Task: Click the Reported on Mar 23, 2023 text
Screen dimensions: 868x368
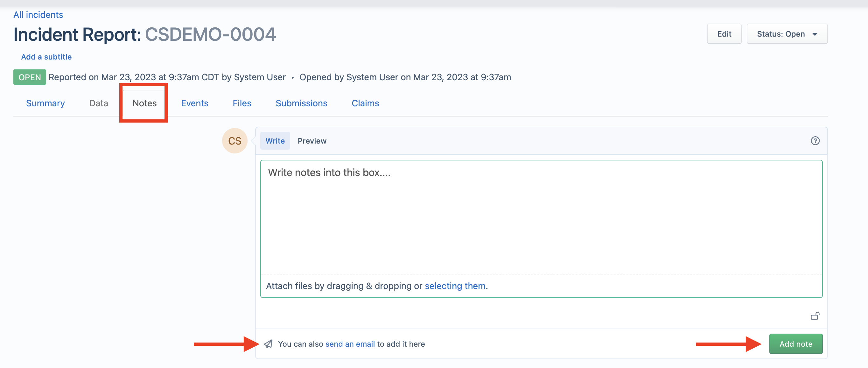Action: 167,77
